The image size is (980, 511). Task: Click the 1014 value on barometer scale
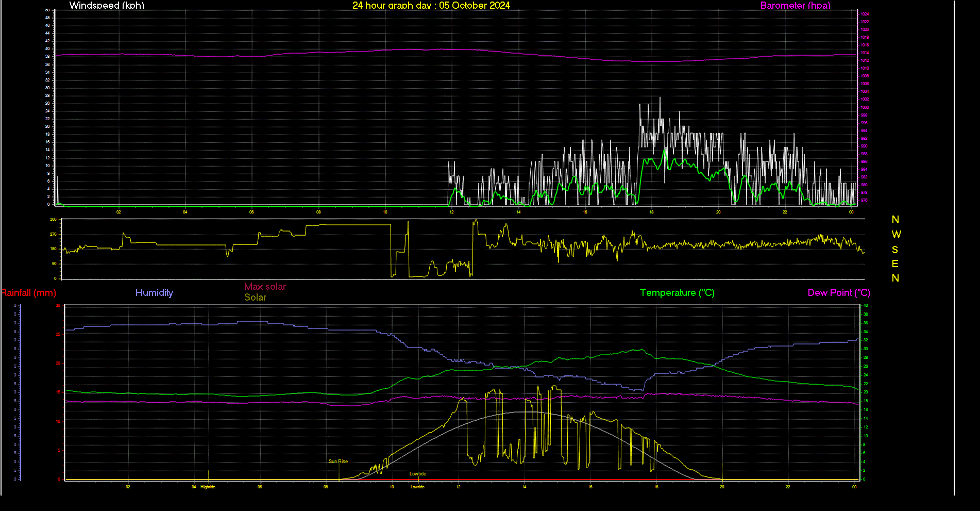(865, 53)
